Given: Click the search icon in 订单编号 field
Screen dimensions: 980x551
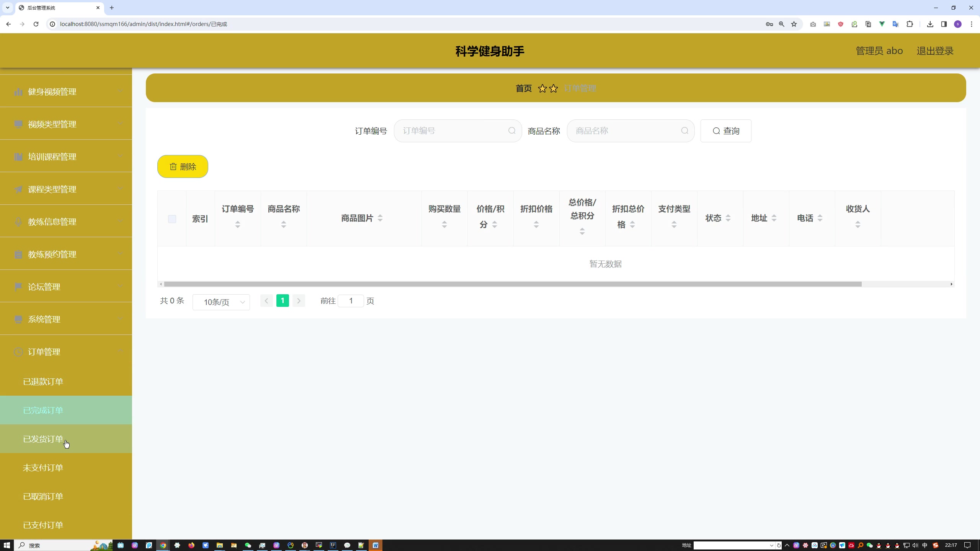Looking at the screenshot, I should 512,131.
